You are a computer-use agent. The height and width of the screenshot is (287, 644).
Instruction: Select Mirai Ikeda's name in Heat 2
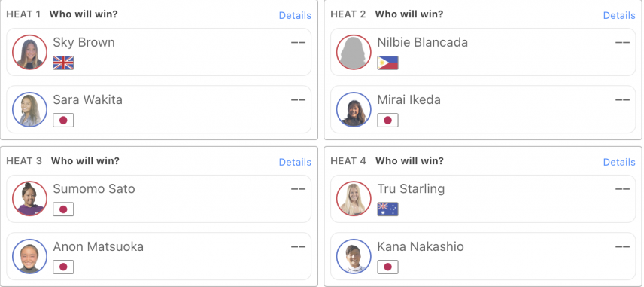[409, 100]
